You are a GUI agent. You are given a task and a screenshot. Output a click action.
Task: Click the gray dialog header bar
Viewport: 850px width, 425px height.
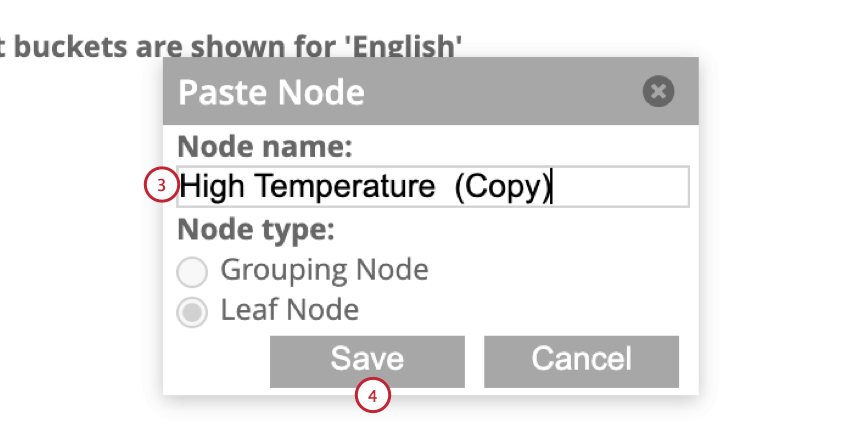pyautogui.click(x=500, y=92)
